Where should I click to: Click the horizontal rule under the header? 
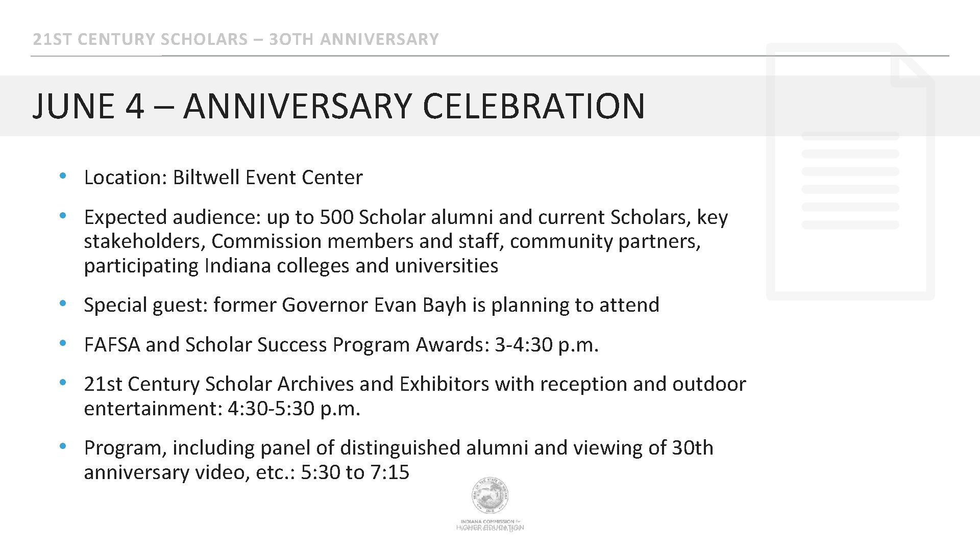(490, 55)
